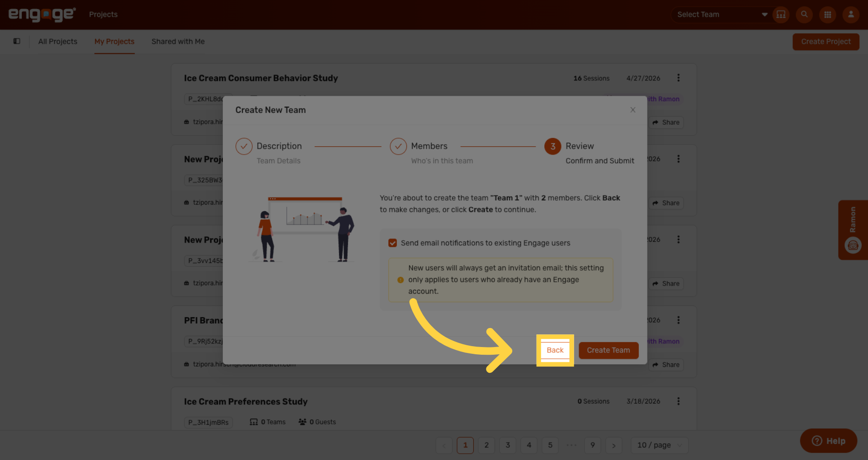Switch to My Projects tab
The width and height of the screenshot is (868, 460).
(114, 42)
